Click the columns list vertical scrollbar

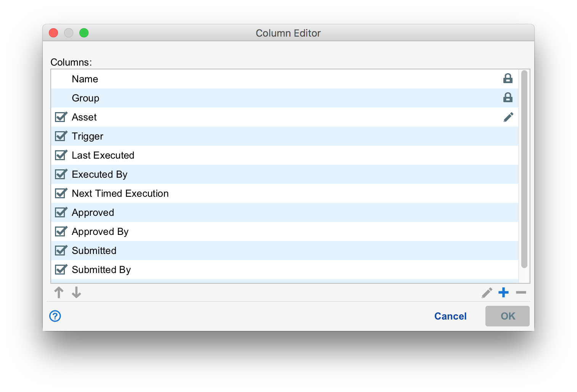coord(524,169)
